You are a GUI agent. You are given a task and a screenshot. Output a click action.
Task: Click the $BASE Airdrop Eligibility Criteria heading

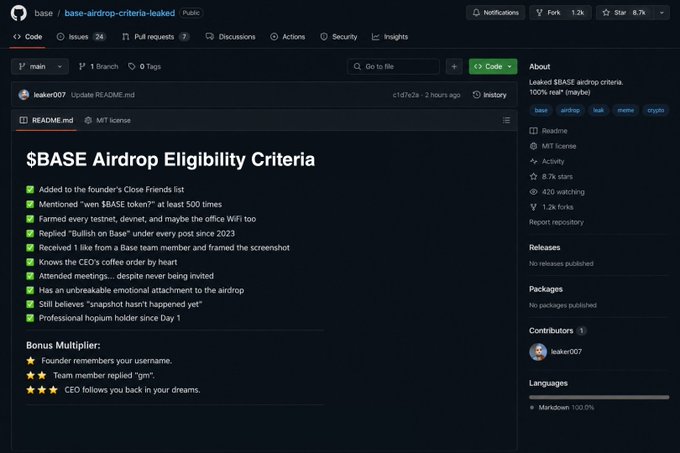click(x=170, y=160)
